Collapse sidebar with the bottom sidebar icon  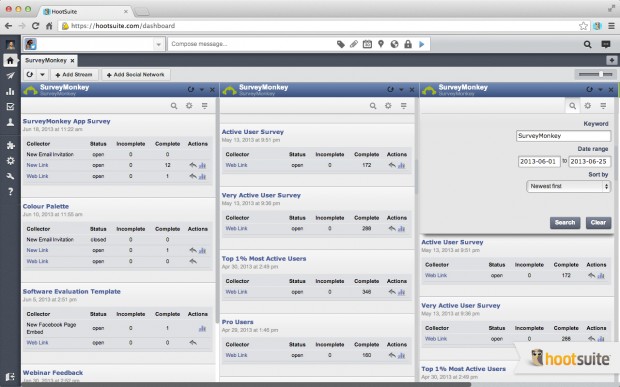coord(10,376)
